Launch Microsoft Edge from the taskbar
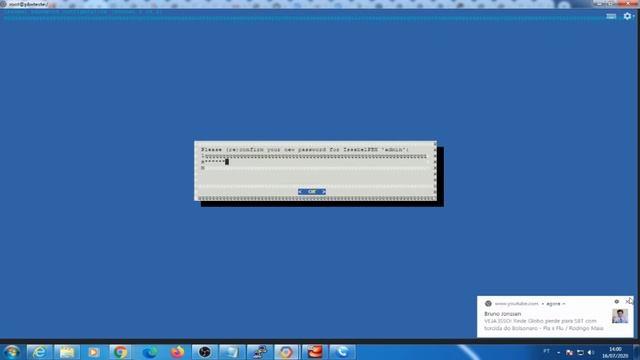640x360 pixels. [149, 352]
